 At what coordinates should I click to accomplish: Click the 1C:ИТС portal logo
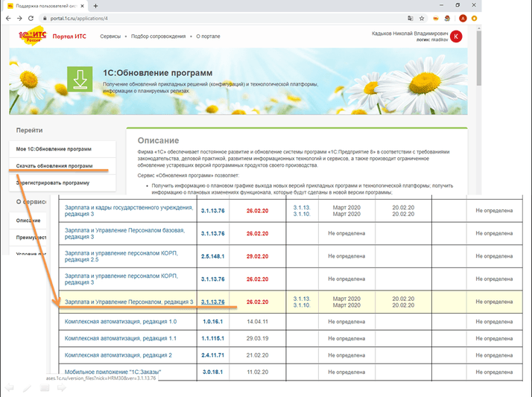31,36
